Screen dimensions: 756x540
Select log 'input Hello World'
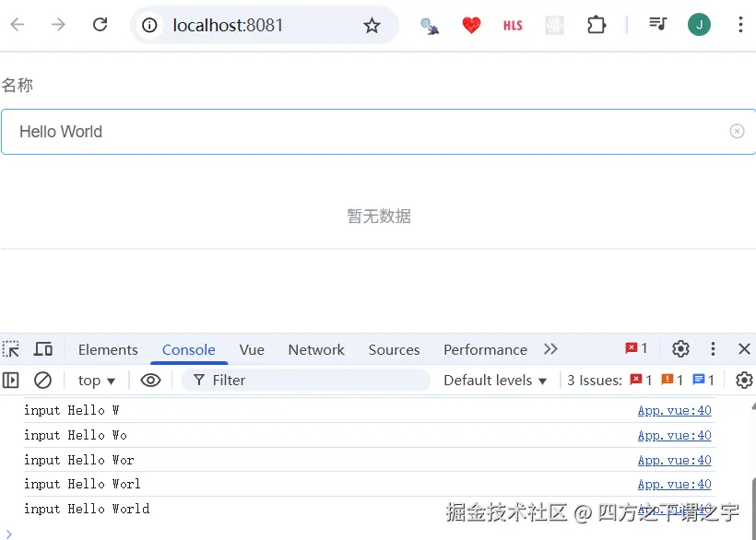pos(87,509)
